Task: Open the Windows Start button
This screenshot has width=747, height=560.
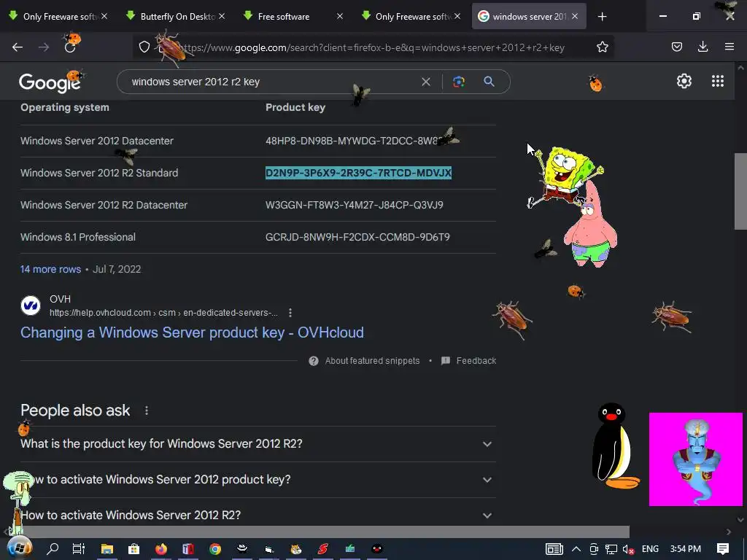Action: click(19, 548)
